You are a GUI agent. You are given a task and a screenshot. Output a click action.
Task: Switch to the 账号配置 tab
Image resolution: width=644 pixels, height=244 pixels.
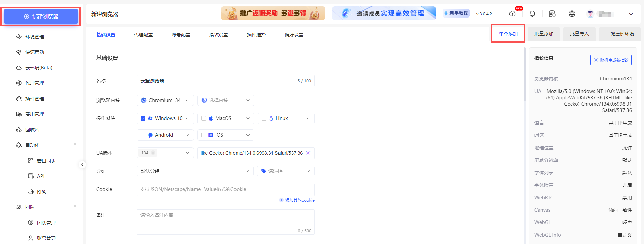coord(181,35)
